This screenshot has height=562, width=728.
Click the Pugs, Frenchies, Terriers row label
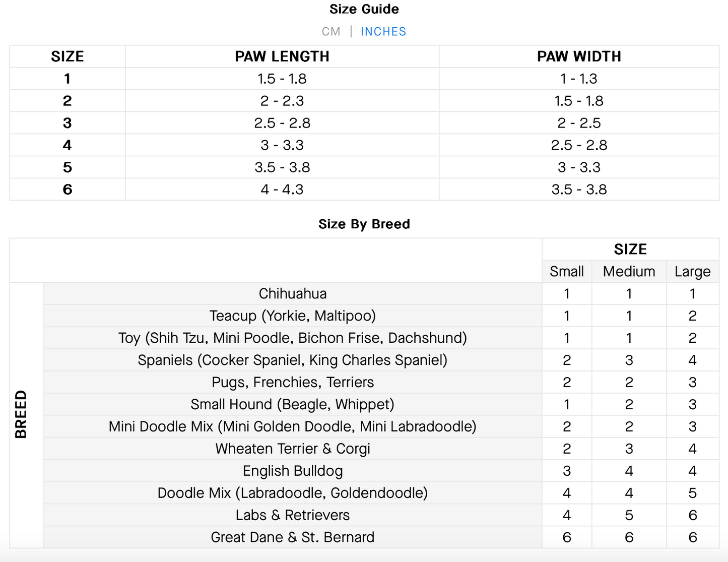tap(293, 383)
